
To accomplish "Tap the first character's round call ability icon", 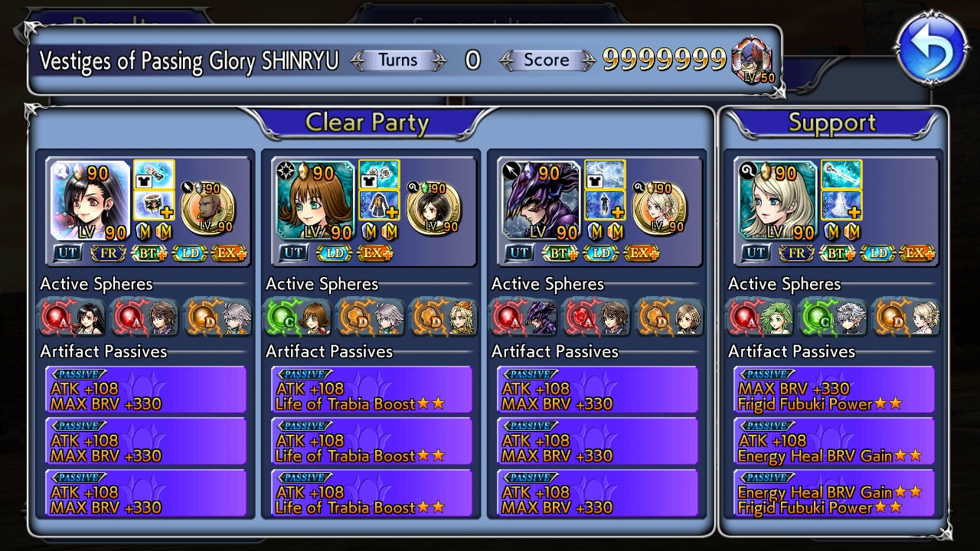I will point(207,207).
